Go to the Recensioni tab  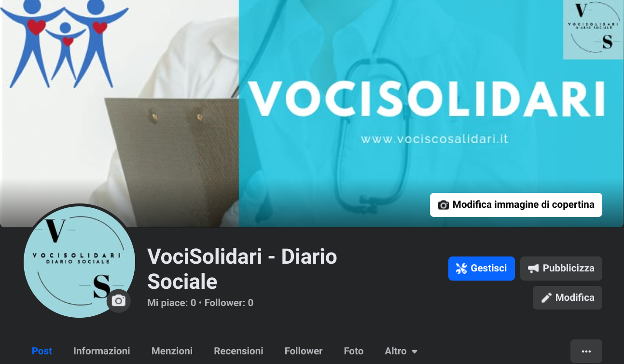[x=239, y=351]
